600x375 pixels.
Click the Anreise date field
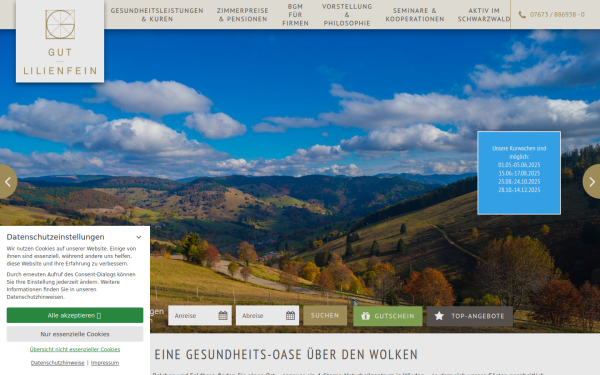(200, 316)
